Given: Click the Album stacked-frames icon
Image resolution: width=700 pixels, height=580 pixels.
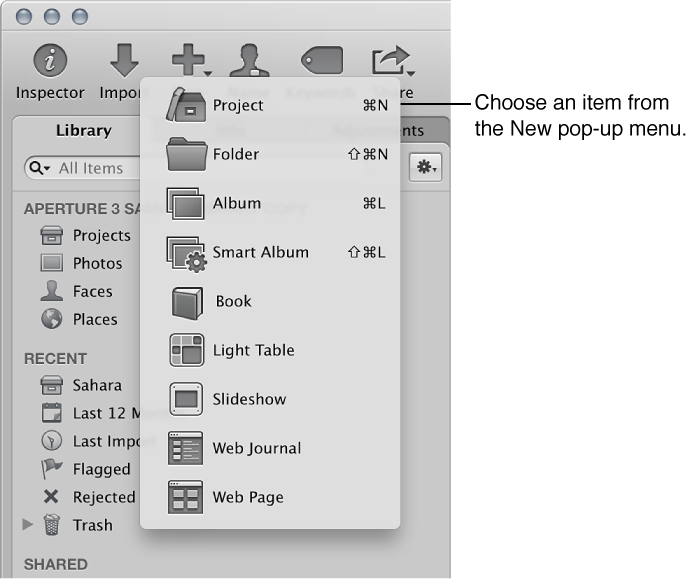Looking at the screenshot, I should (x=186, y=204).
